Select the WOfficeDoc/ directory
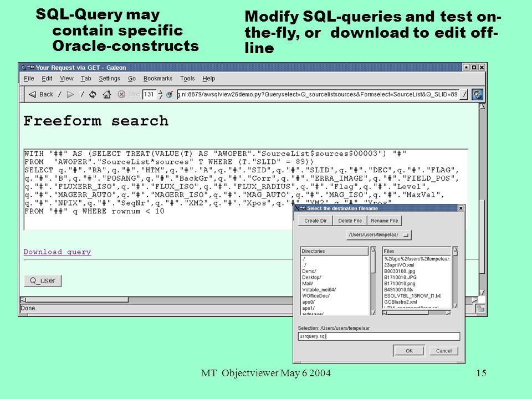532x399 pixels. (315, 295)
